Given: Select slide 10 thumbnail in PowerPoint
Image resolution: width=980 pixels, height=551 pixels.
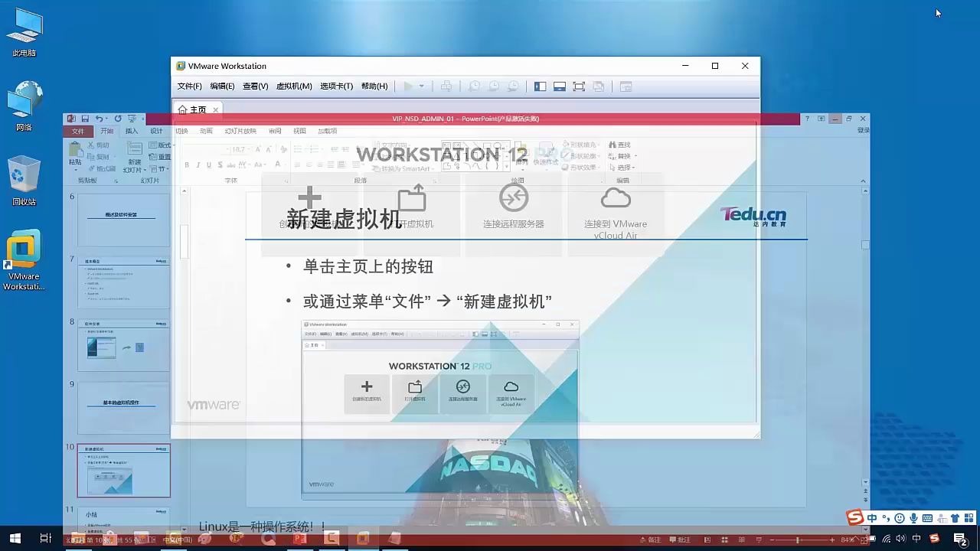Looking at the screenshot, I should click(x=123, y=471).
